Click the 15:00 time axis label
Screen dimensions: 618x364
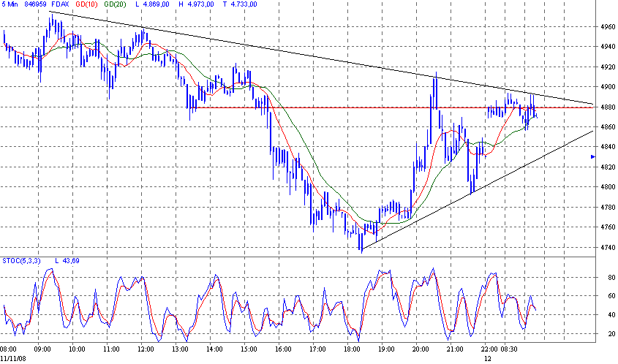point(249,349)
